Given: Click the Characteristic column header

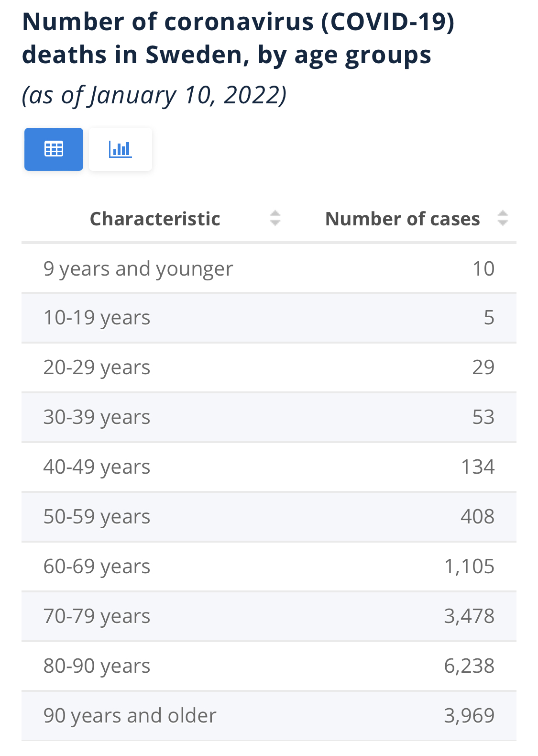Looking at the screenshot, I should point(155,219).
